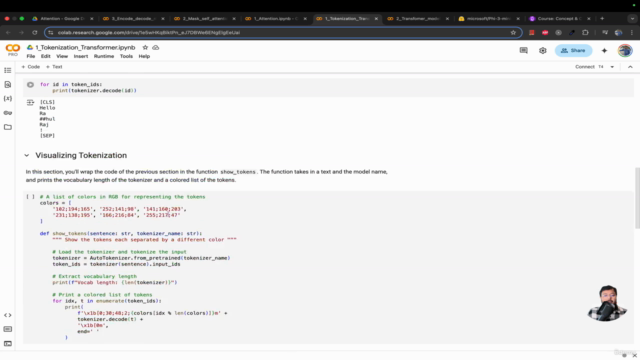Reload the browser page
The image size is (640, 360).
[35, 33]
